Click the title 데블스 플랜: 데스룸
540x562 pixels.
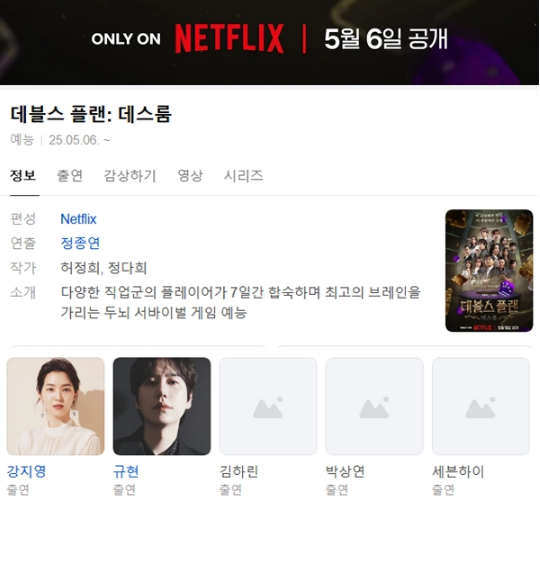91,114
